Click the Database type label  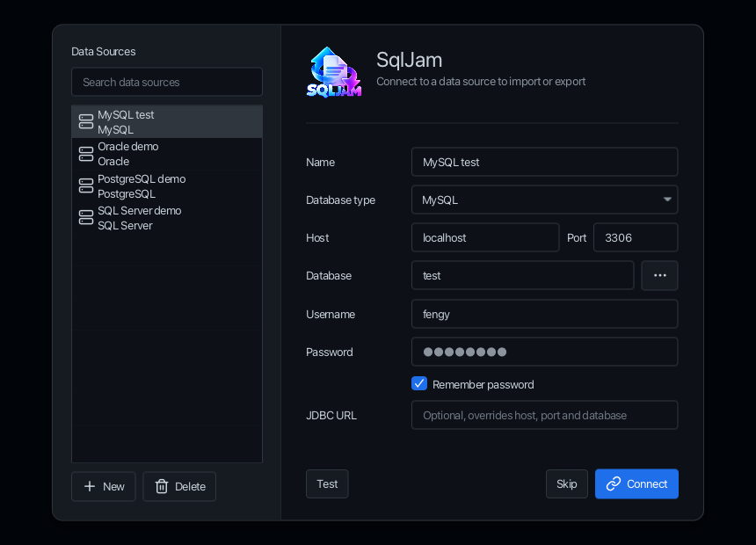pyautogui.click(x=340, y=200)
